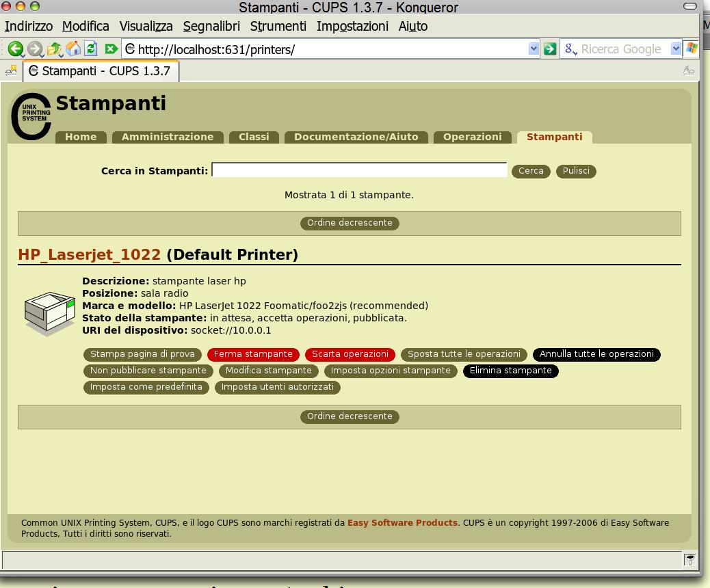
Task: Go up one level with the folder arrow
Action: [x=54, y=49]
